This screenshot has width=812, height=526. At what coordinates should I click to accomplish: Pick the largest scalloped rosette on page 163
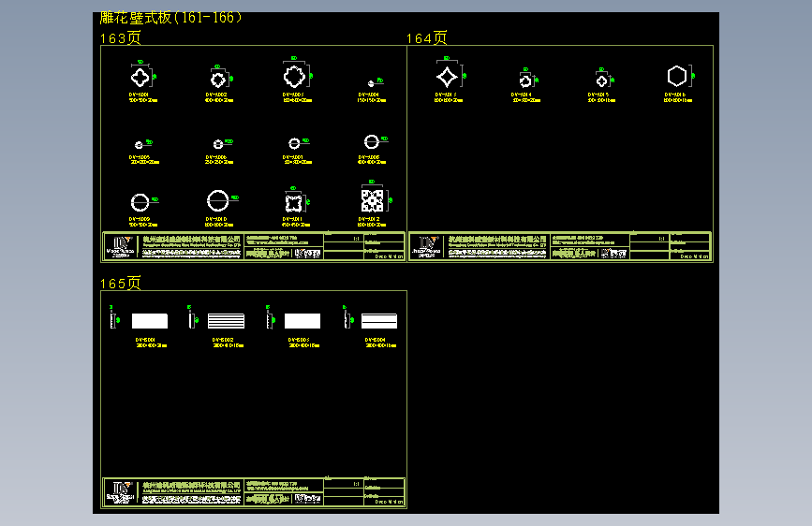click(294, 77)
